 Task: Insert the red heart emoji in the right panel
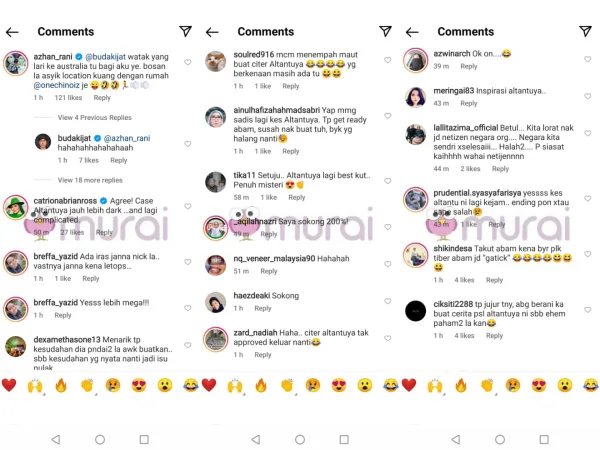point(409,385)
